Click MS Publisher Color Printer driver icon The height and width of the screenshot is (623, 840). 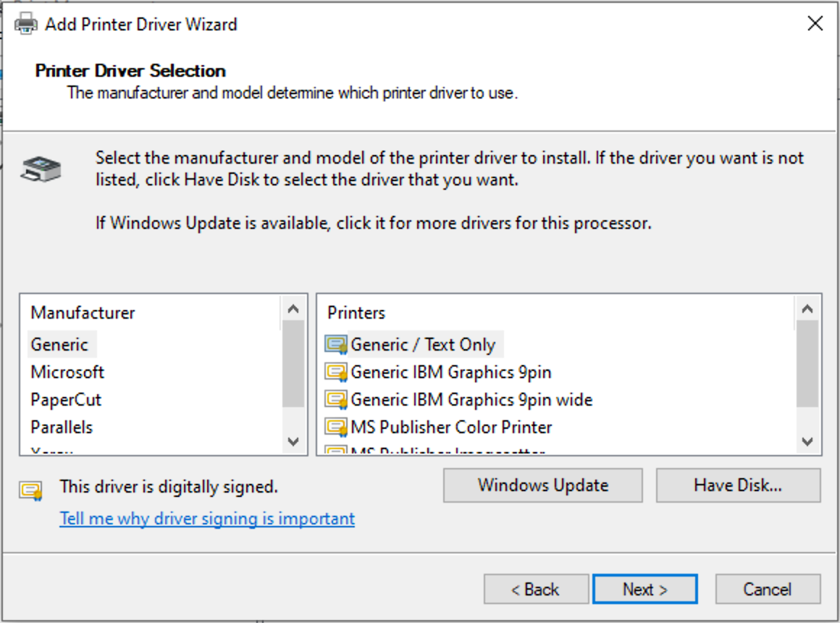336,427
